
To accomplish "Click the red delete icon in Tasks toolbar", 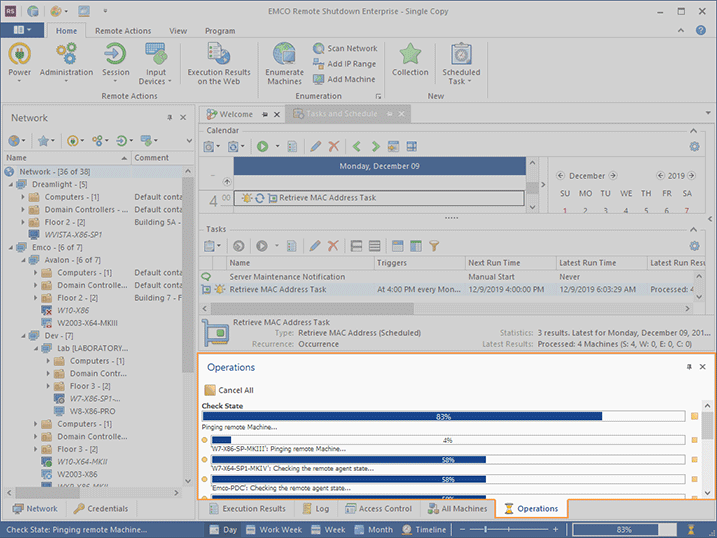I will 334,245.
